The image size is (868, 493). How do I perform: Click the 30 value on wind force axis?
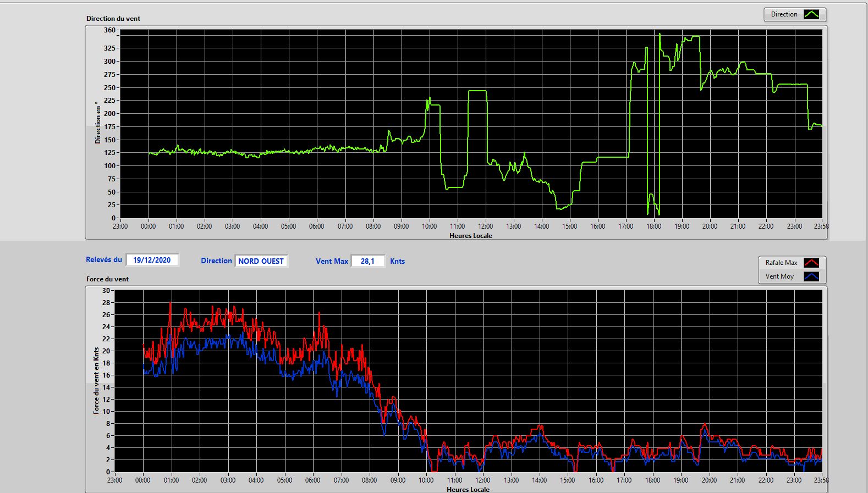pos(106,291)
